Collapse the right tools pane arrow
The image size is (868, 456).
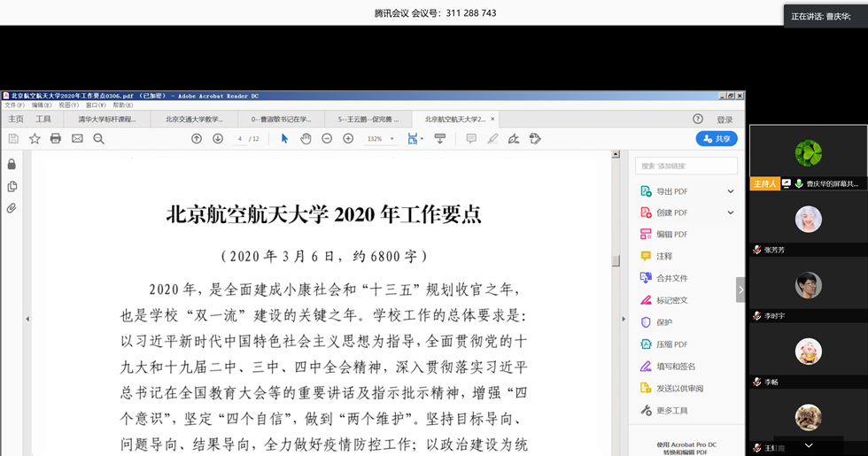point(740,290)
